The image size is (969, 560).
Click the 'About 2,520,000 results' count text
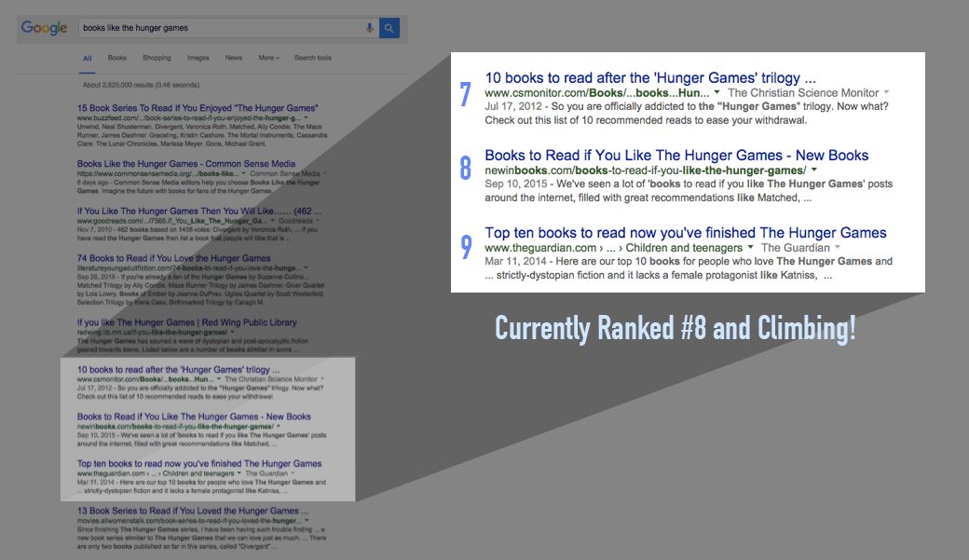[x=141, y=85]
